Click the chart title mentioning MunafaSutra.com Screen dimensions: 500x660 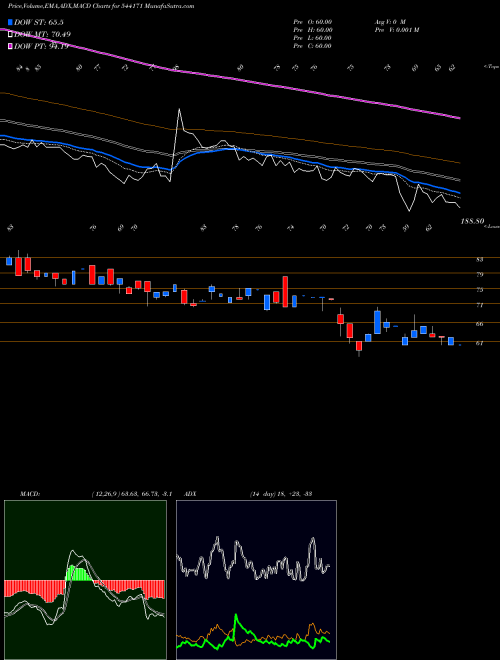[x=101, y=6]
